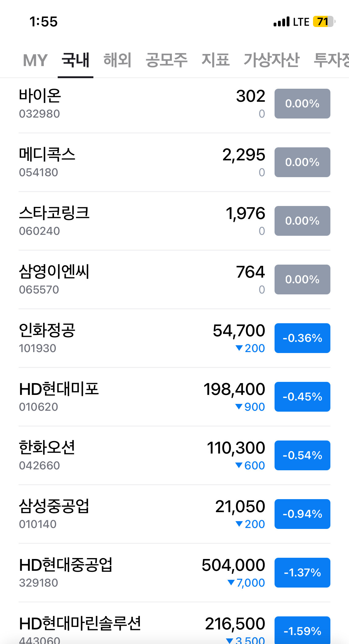This screenshot has width=349, height=644.
Task: Toggle the -0.54% badge for 한화오션
Action: point(302,455)
